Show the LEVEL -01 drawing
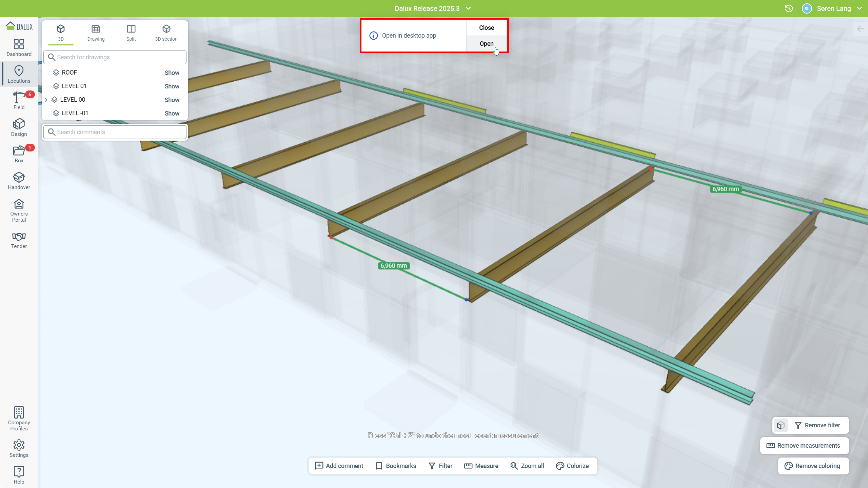This screenshot has width=868, height=488. click(172, 113)
